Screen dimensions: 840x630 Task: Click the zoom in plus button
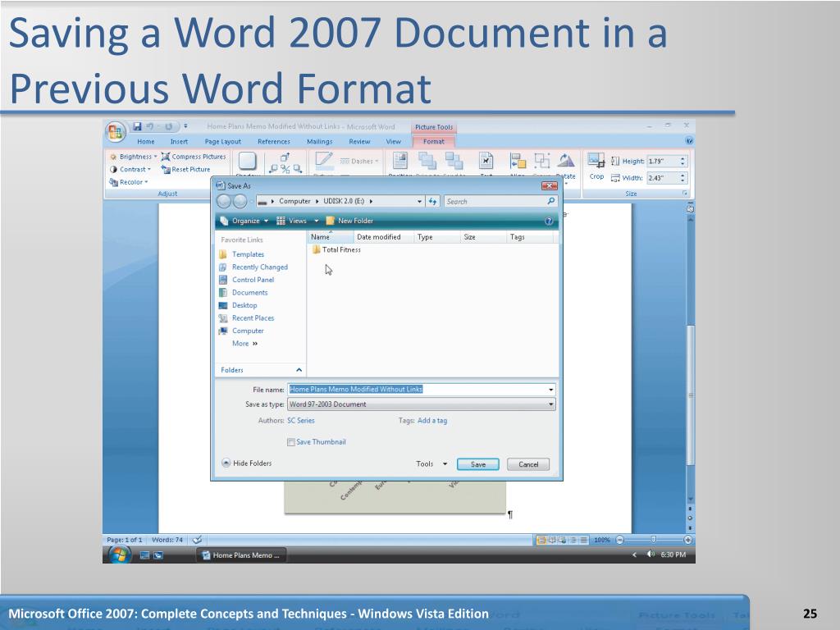688,540
